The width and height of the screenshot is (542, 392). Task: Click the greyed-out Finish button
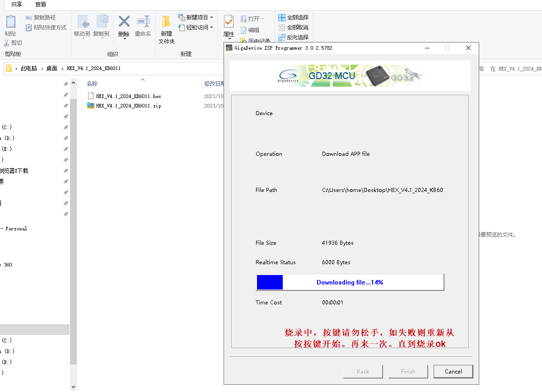[x=408, y=372]
